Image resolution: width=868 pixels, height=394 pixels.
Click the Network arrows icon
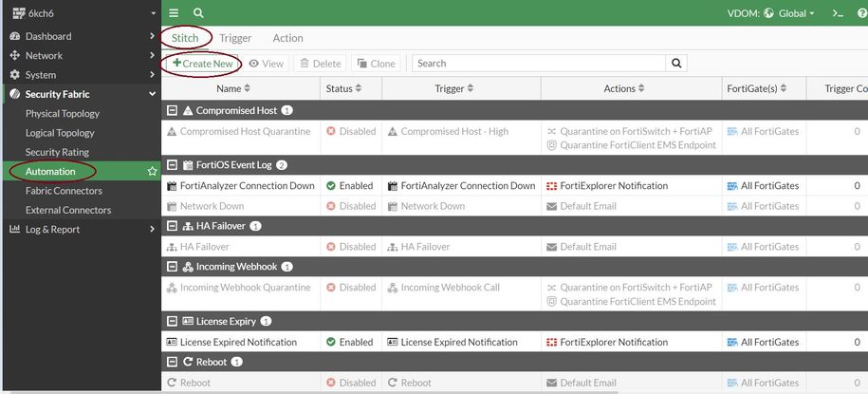point(15,55)
